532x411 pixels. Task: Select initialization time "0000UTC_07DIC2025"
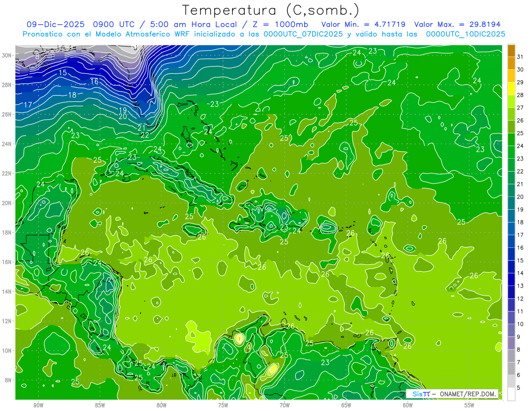tap(303, 34)
